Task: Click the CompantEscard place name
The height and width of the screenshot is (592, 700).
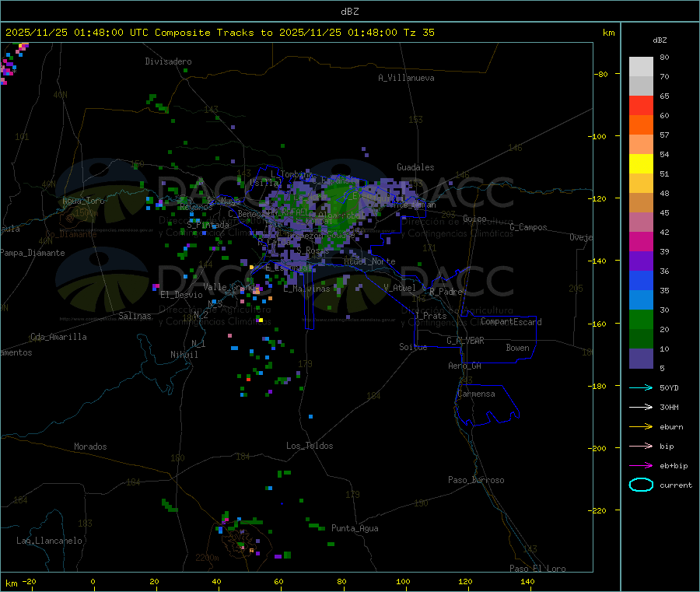Action: pos(511,321)
